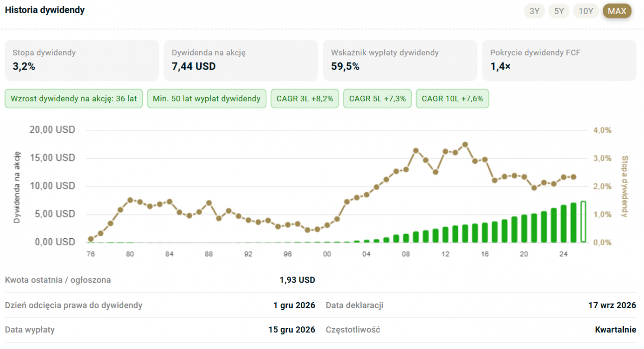Click the 'Częstotliwość' label
This screenshot has height=349, width=644.
(x=353, y=330)
